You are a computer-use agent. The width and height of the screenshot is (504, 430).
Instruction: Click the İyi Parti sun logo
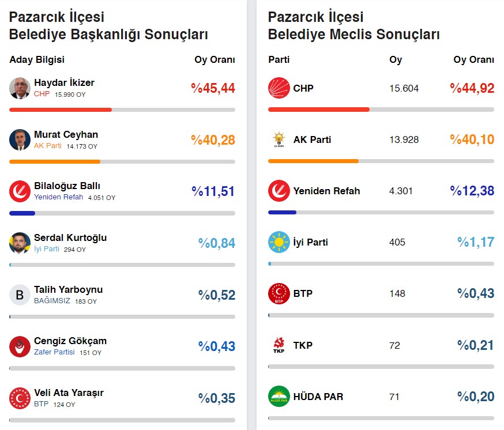tap(279, 242)
